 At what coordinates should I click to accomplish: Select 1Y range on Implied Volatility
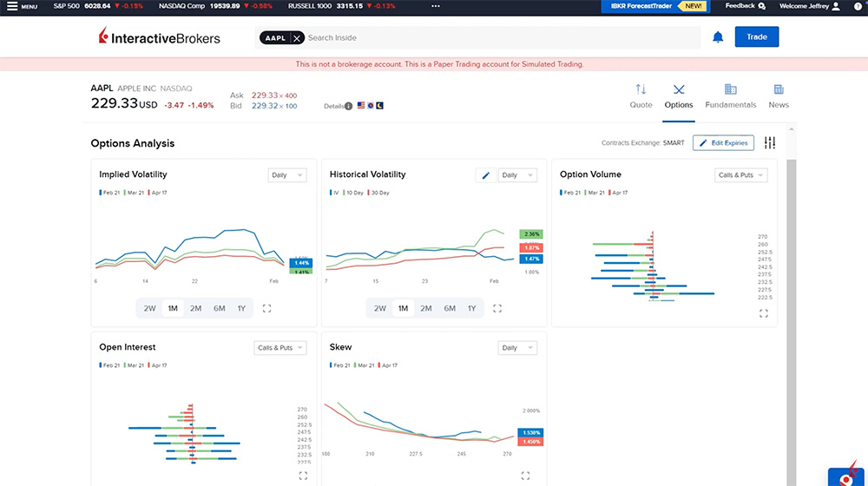pos(241,308)
